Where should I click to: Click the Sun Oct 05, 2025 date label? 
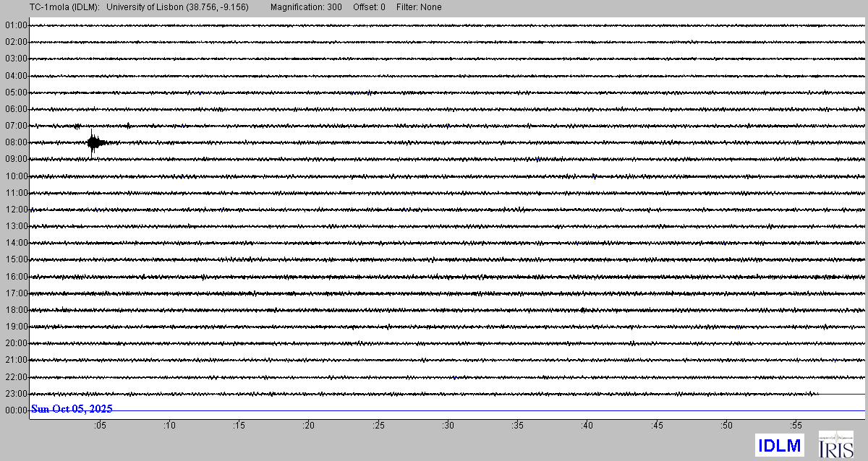[x=72, y=409]
